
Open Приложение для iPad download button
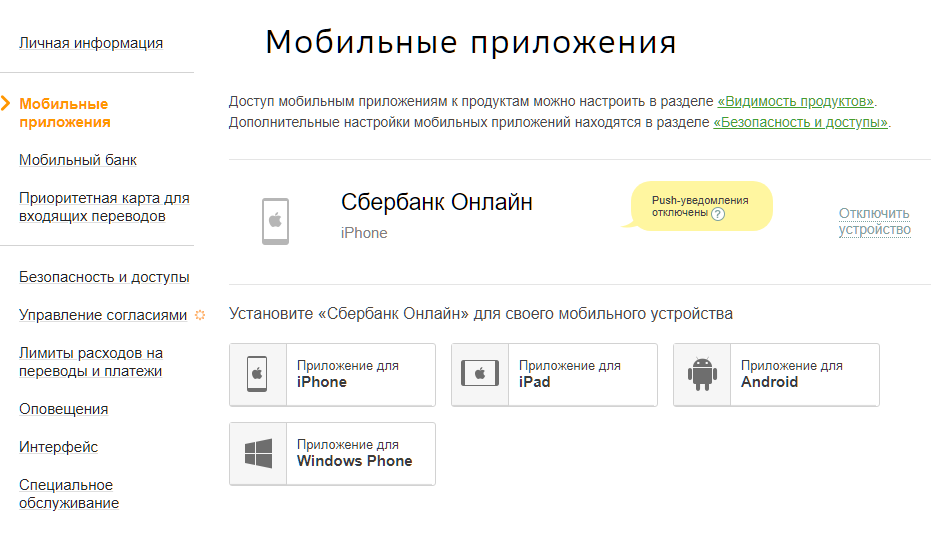555,374
